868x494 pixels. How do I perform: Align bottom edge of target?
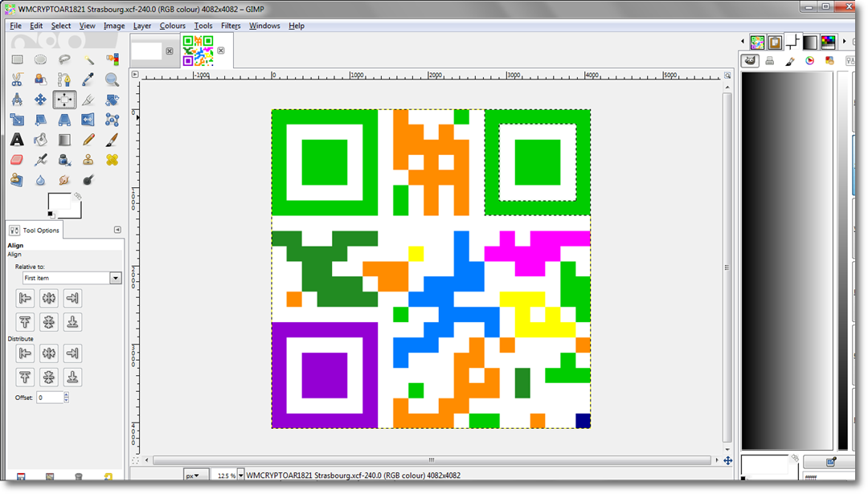pos(72,322)
